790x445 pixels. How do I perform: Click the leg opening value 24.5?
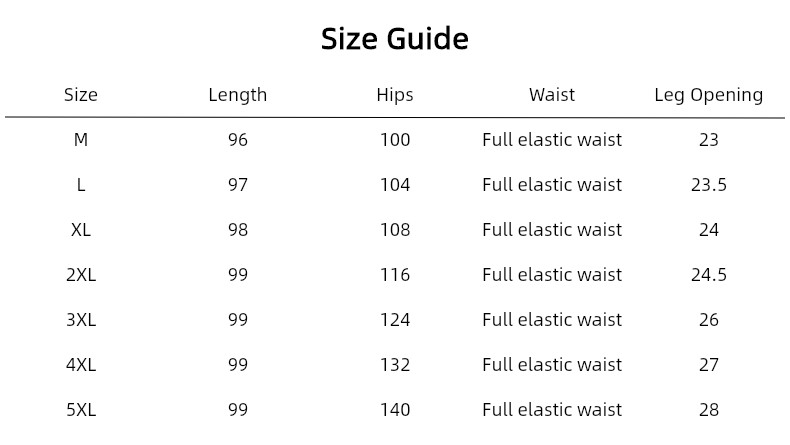tap(708, 275)
